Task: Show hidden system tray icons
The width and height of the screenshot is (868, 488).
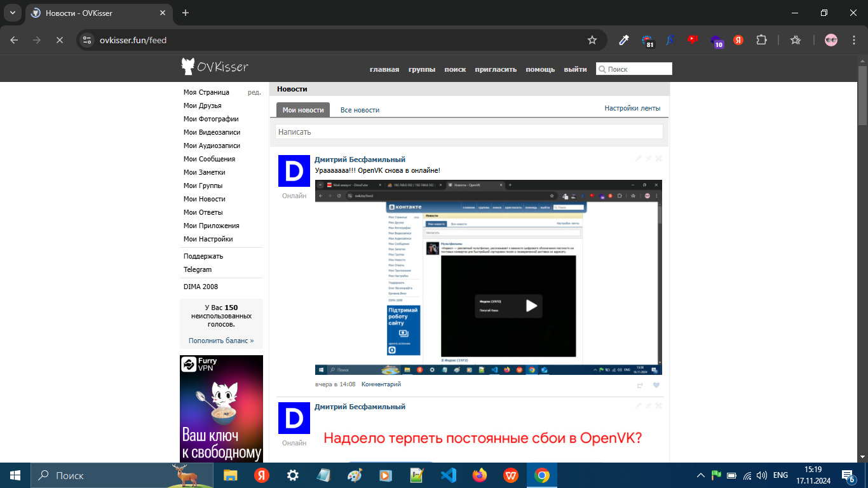Action: (x=701, y=475)
